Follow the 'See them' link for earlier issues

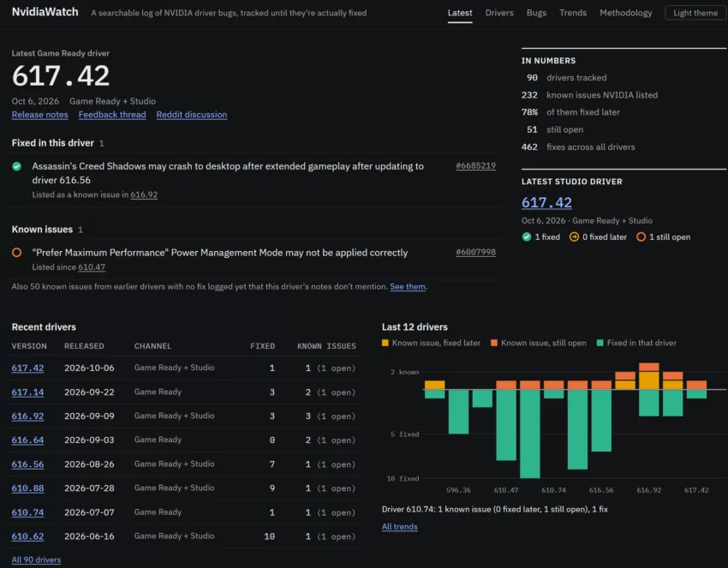pos(407,286)
